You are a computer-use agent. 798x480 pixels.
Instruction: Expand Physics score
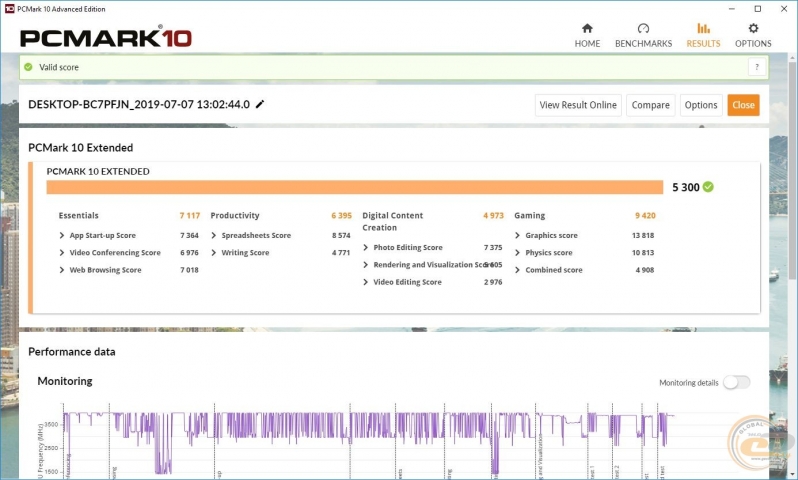pos(518,252)
